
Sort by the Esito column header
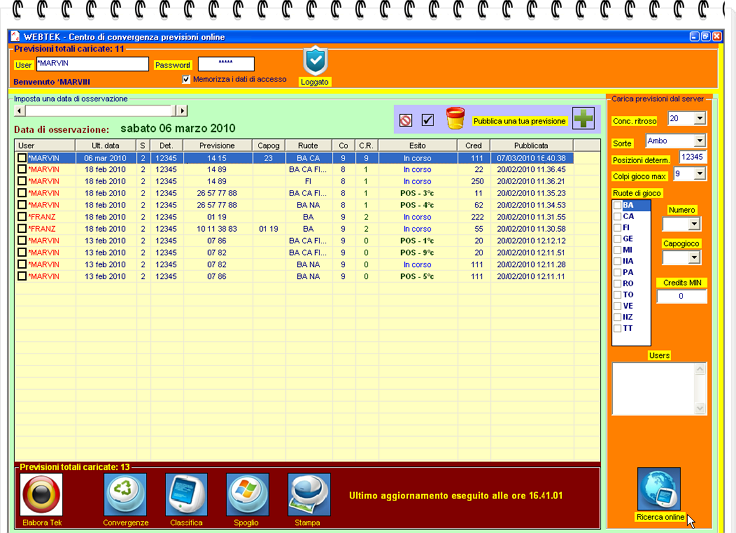click(x=417, y=145)
